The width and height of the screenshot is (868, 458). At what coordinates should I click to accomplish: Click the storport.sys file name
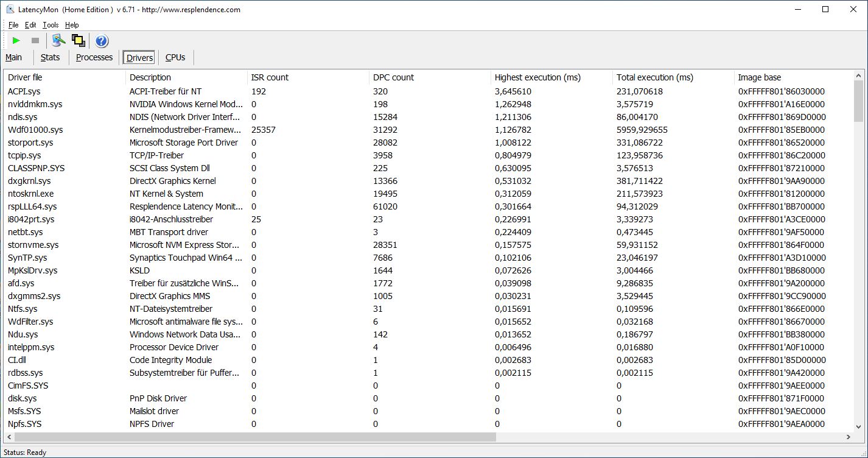coord(30,143)
